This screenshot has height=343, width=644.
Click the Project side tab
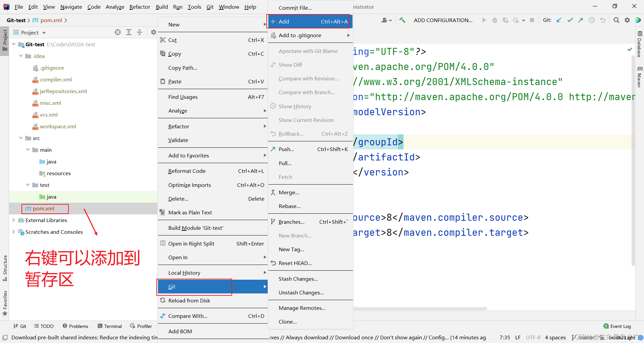coord(5,40)
